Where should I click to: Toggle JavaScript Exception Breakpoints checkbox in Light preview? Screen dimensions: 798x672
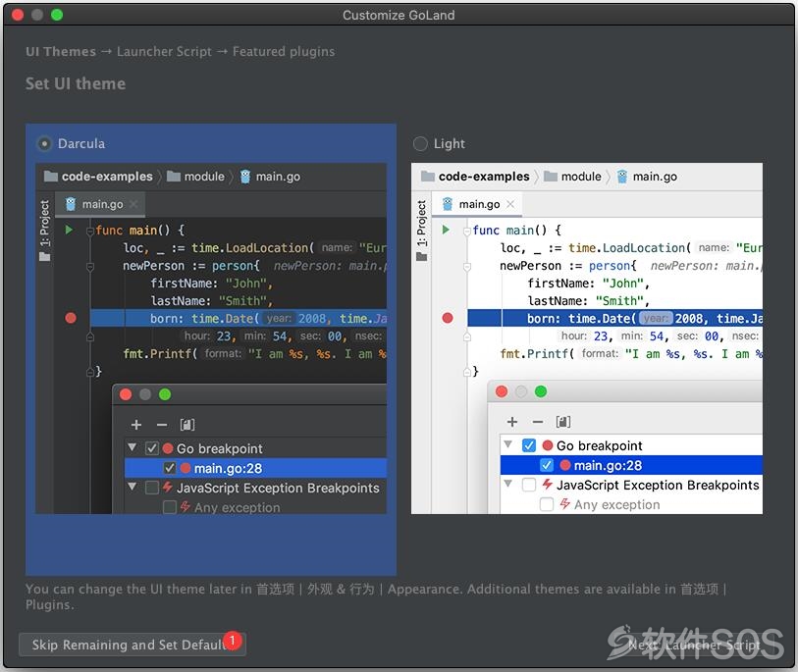pyautogui.click(x=529, y=485)
